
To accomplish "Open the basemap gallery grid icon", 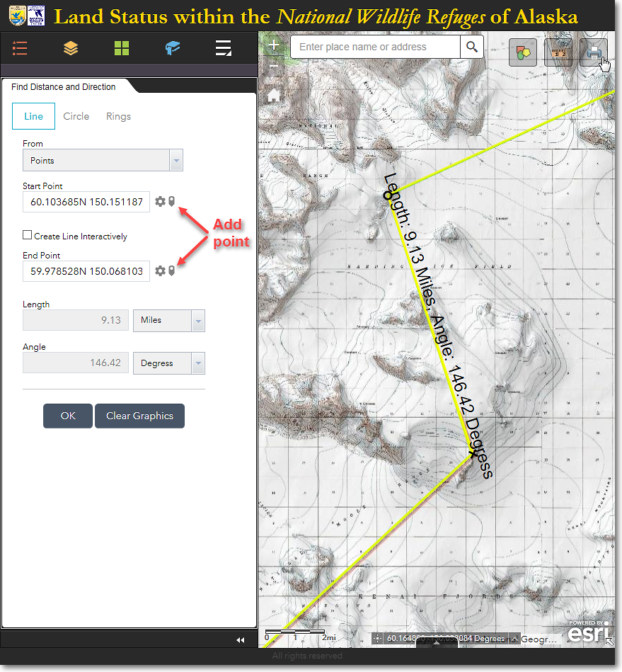I will click(122, 48).
